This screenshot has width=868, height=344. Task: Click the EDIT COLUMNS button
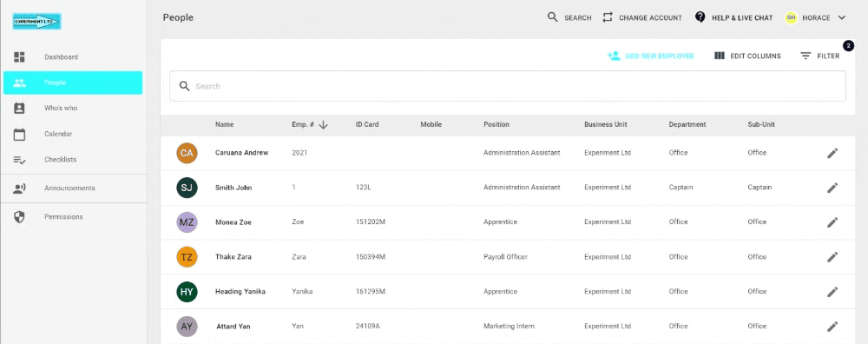(747, 56)
